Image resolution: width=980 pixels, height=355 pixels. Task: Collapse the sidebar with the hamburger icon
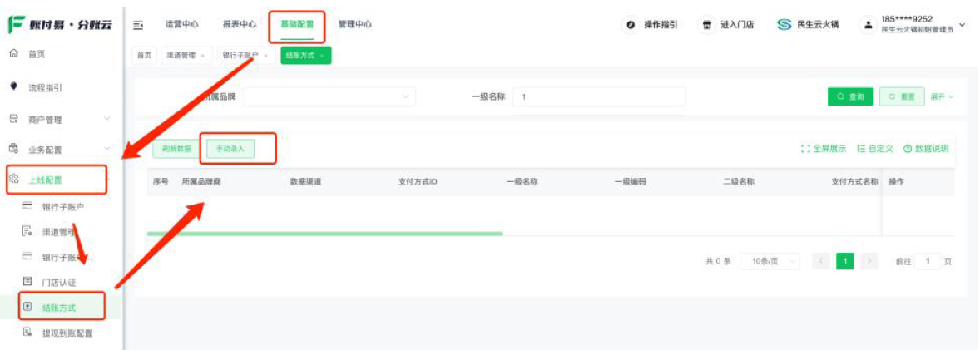tap(139, 25)
